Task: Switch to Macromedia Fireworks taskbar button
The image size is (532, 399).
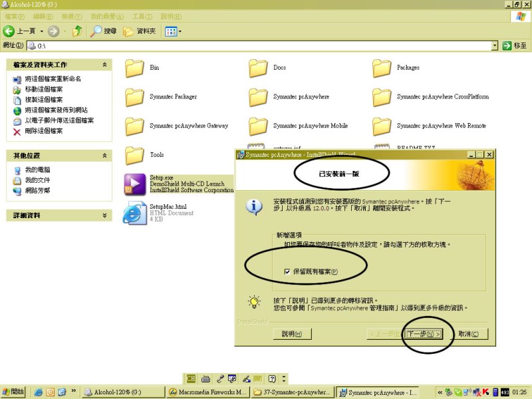Action: point(208,392)
